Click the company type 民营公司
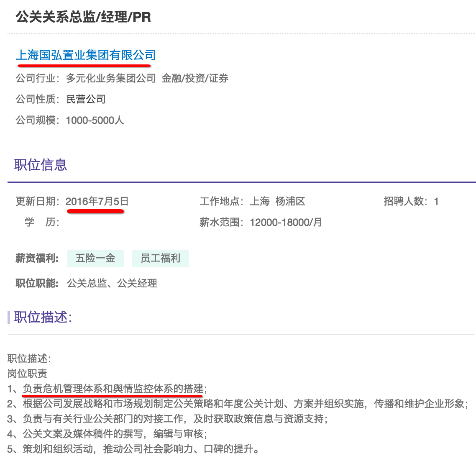This screenshot has height=466, width=476. [x=86, y=99]
